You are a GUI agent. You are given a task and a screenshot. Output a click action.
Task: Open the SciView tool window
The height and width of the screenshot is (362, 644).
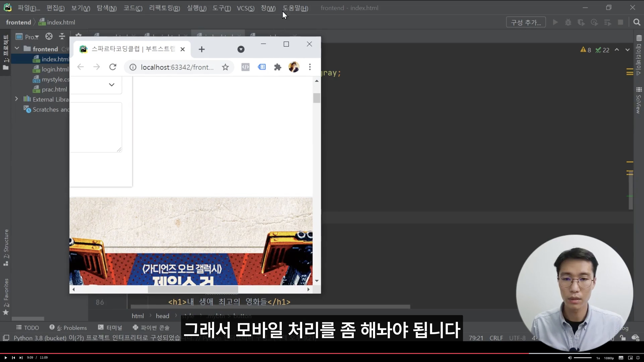639,100
